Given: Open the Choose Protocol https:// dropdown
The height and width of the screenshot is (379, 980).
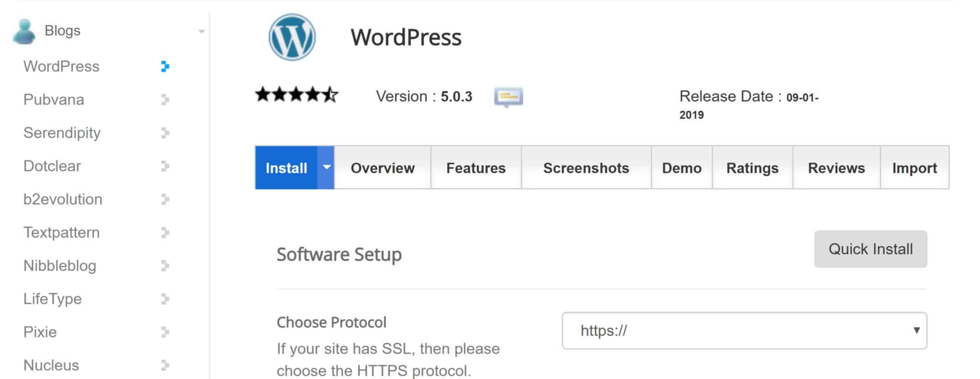Looking at the screenshot, I should click(x=744, y=331).
